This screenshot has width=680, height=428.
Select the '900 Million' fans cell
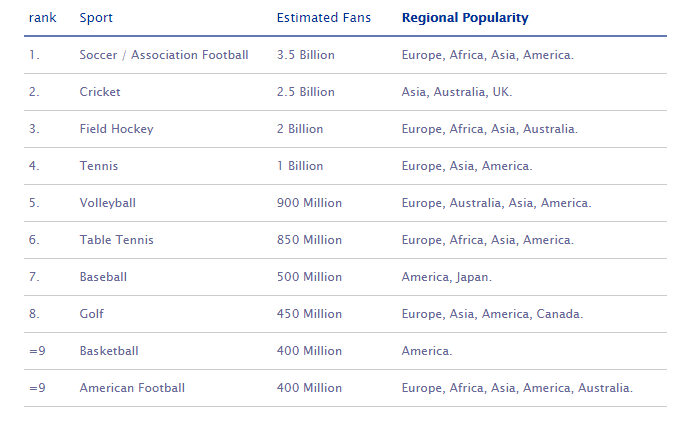309,203
